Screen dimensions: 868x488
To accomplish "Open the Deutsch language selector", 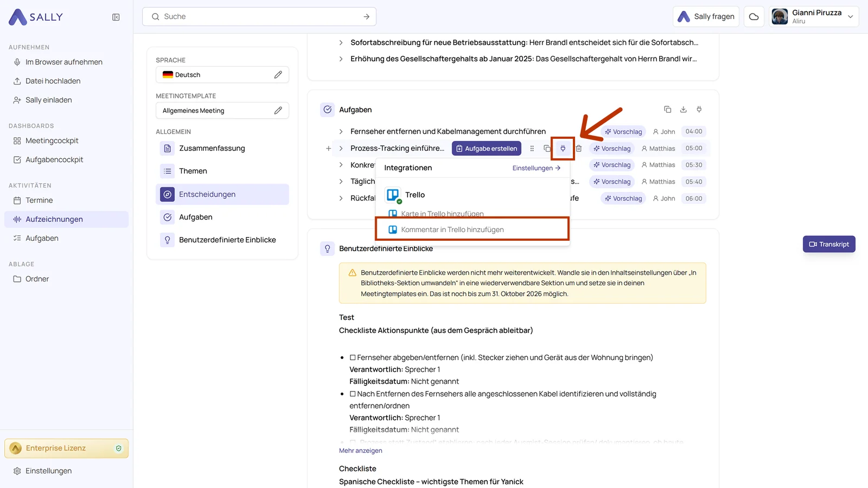I will click(x=222, y=75).
